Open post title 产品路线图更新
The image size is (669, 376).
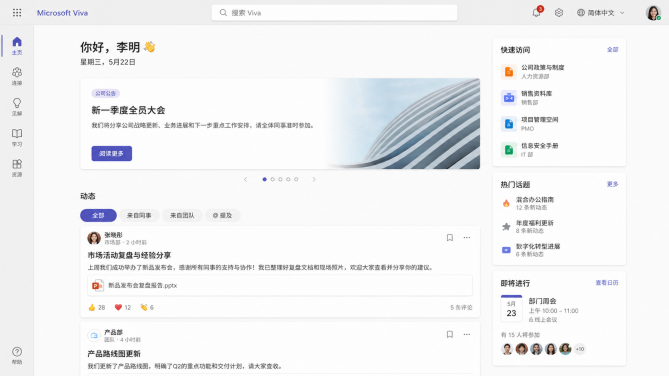pyautogui.click(x=114, y=354)
